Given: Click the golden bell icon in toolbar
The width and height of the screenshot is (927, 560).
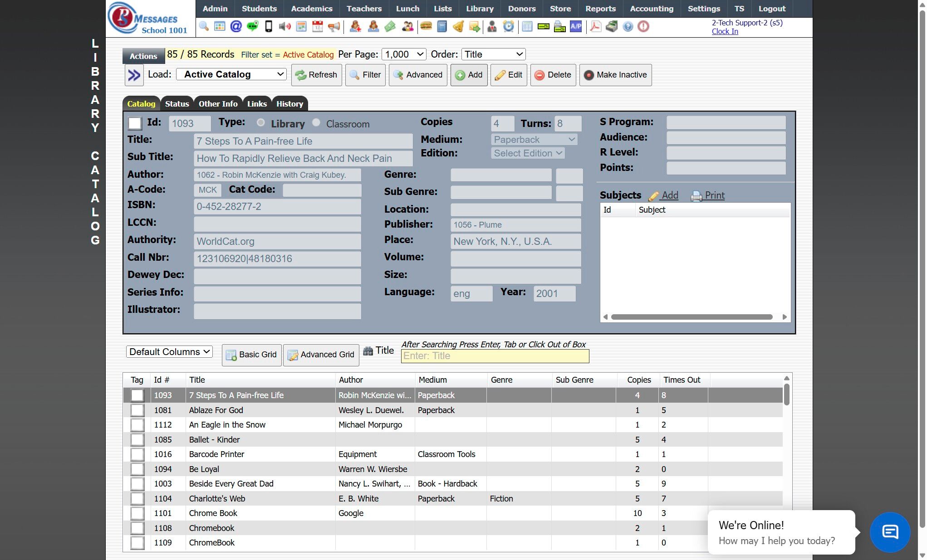Looking at the screenshot, I should (x=458, y=26).
